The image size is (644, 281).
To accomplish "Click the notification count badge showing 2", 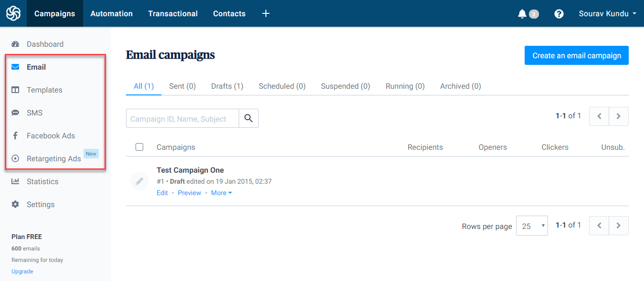I will (x=534, y=14).
